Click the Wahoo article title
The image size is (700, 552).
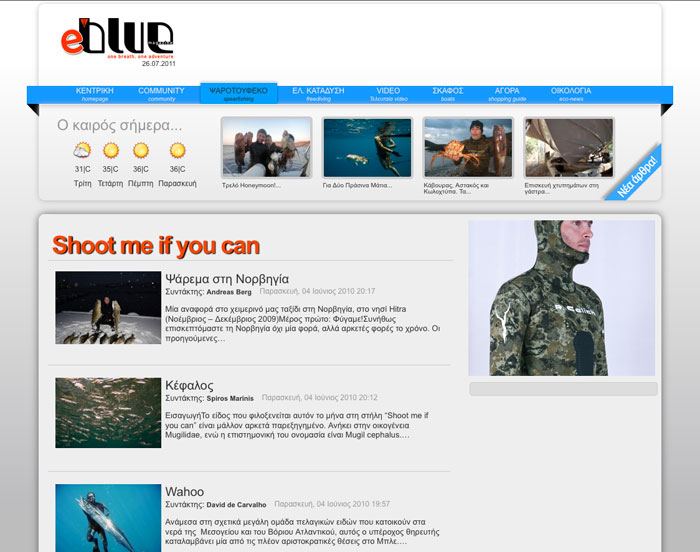(x=185, y=491)
